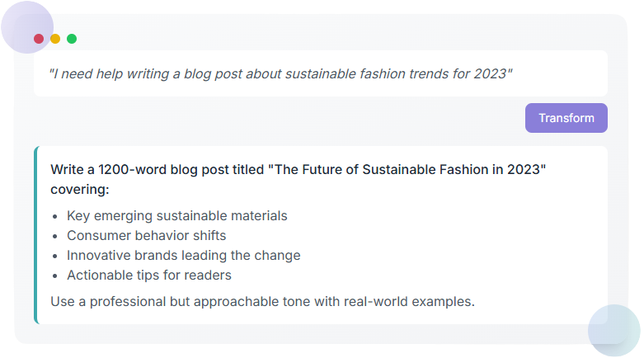Click bullet point before "Actionable tips for readers"

[x=55, y=276]
